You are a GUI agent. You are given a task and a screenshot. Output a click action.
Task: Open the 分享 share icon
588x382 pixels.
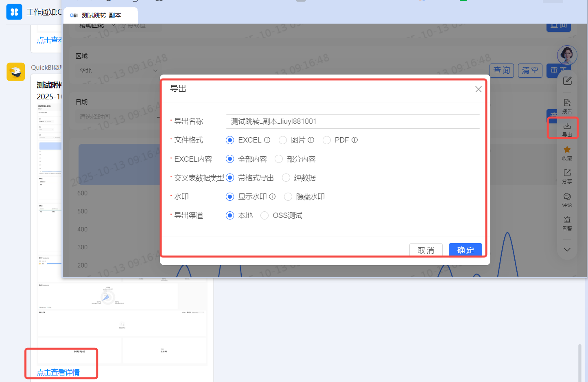pyautogui.click(x=567, y=176)
